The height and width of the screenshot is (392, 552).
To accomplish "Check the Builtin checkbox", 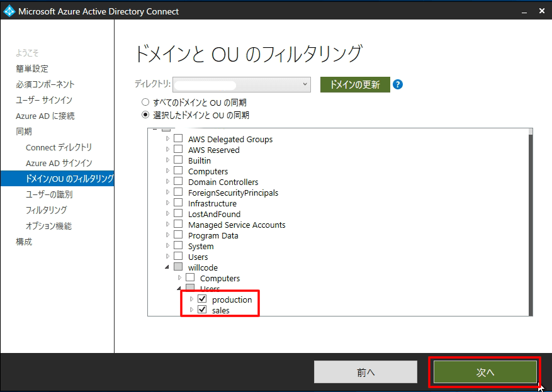I will click(x=178, y=160).
